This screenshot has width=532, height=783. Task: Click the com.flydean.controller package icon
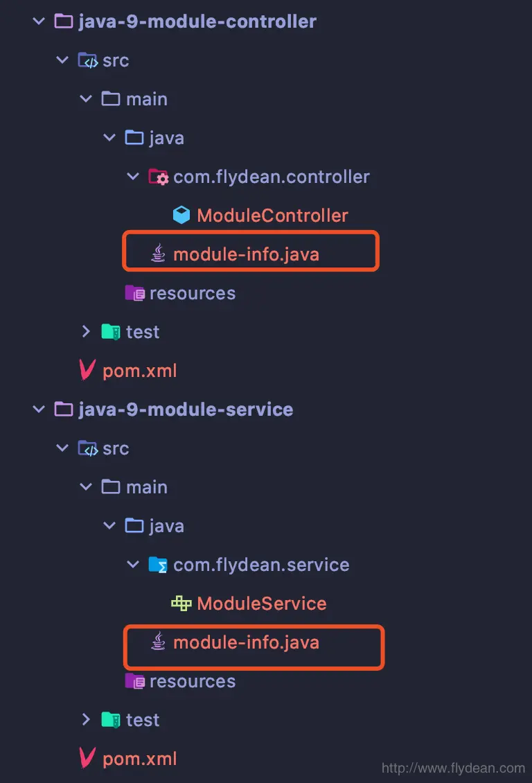pyautogui.click(x=159, y=177)
